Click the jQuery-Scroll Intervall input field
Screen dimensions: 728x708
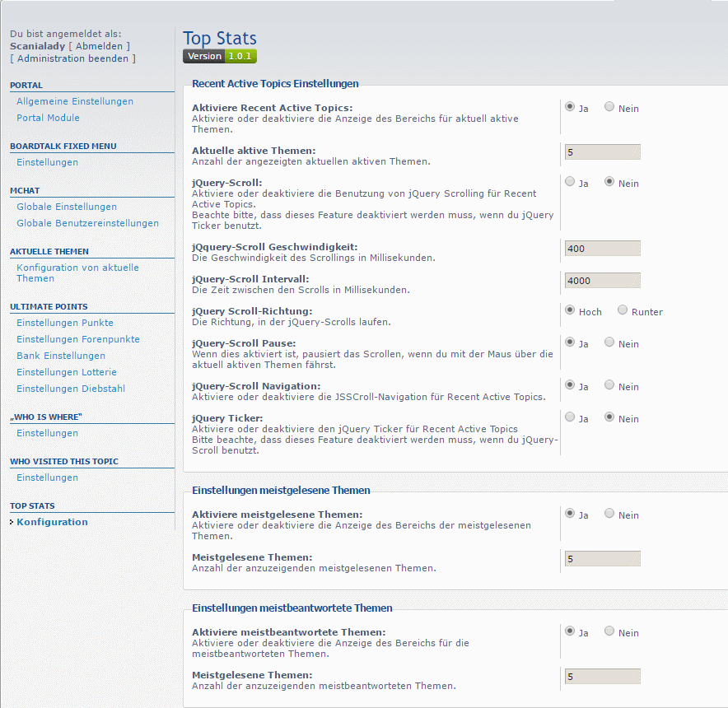pyautogui.click(x=602, y=281)
